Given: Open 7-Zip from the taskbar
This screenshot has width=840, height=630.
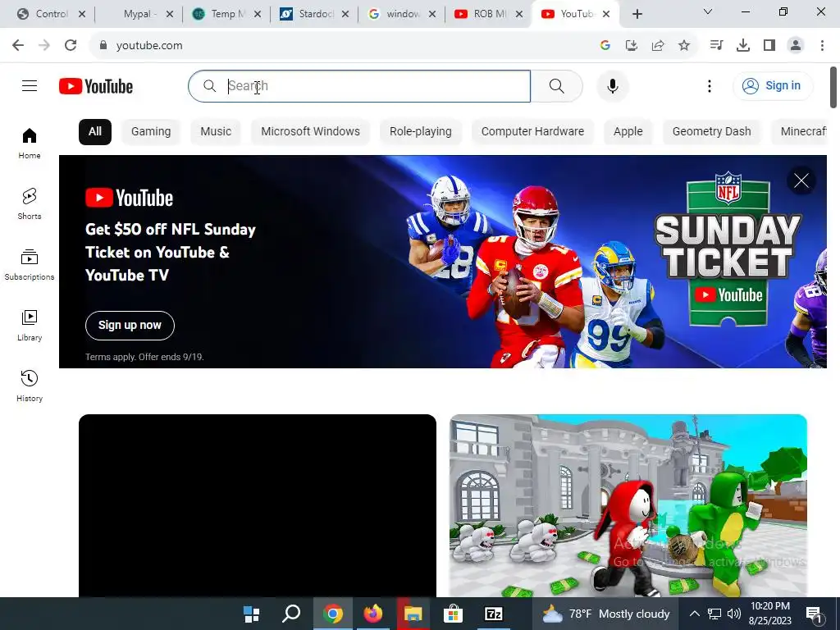Looking at the screenshot, I should point(493,614).
